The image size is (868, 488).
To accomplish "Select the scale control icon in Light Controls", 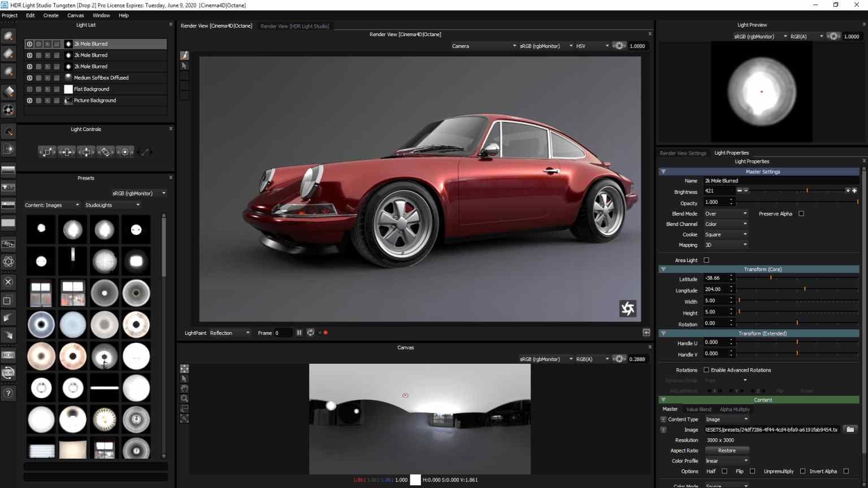I will (47, 151).
